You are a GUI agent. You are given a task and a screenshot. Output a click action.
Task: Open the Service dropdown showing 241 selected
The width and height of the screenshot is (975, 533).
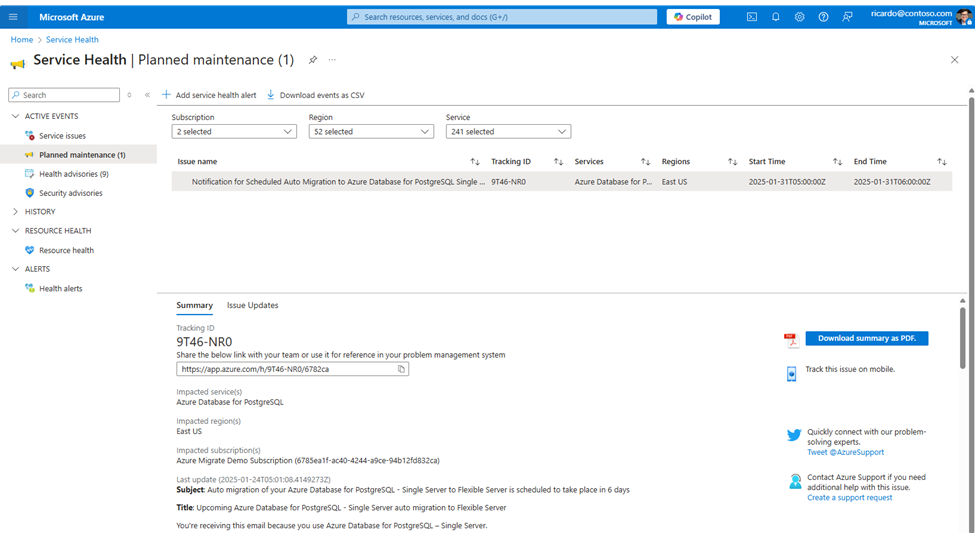click(508, 132)
